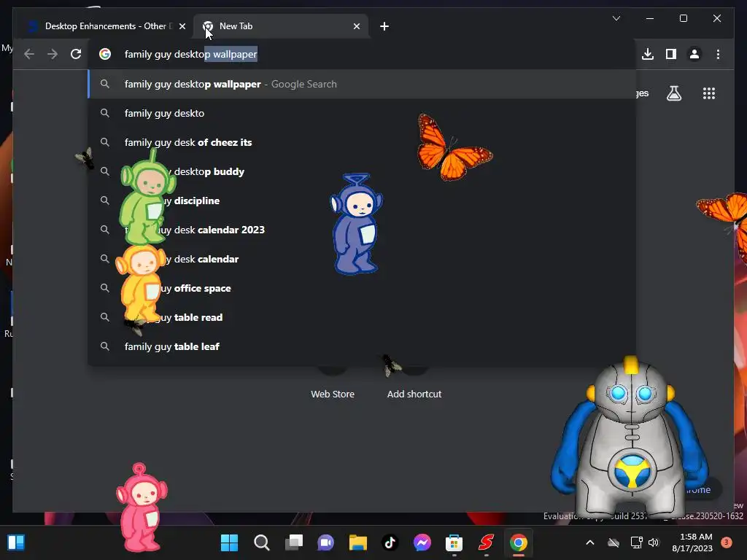
Task: Open taskbar Search magnifier
Action: point(262,542)
